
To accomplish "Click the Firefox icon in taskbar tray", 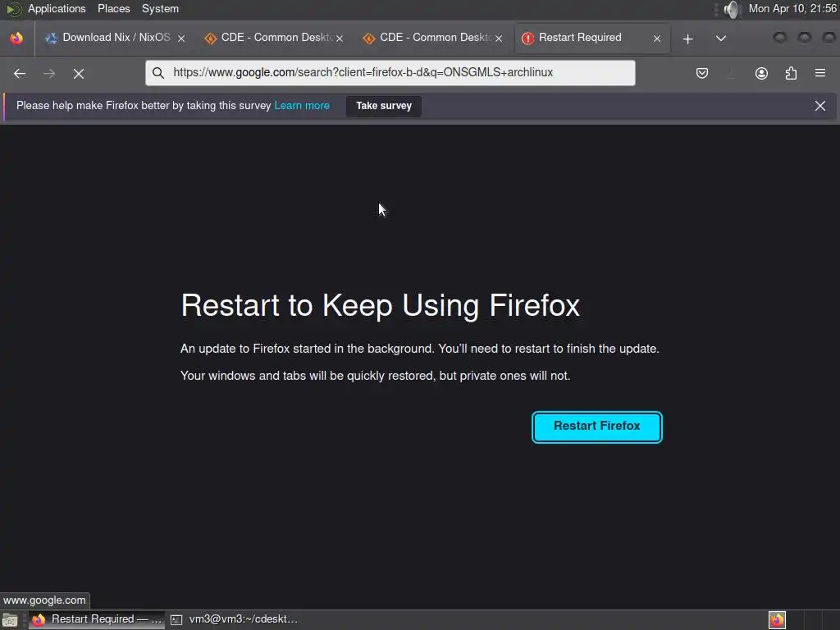I will [x=777, y=620].
